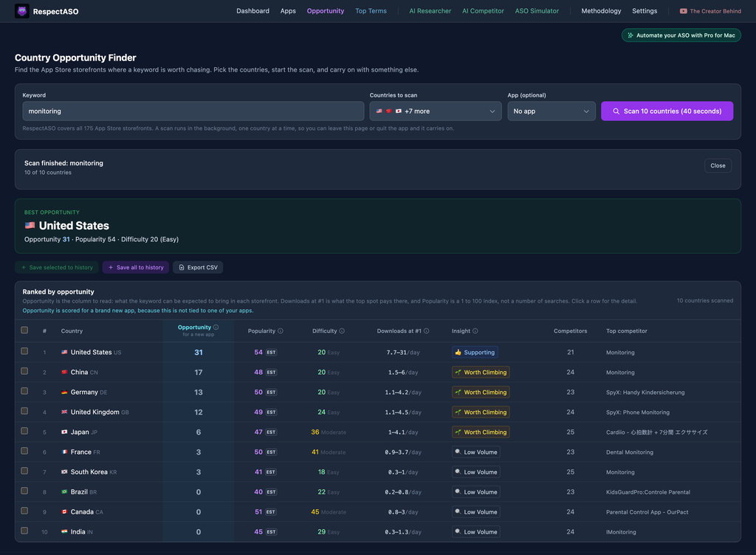Check the United States row checkbox

(x=24, y=351)
